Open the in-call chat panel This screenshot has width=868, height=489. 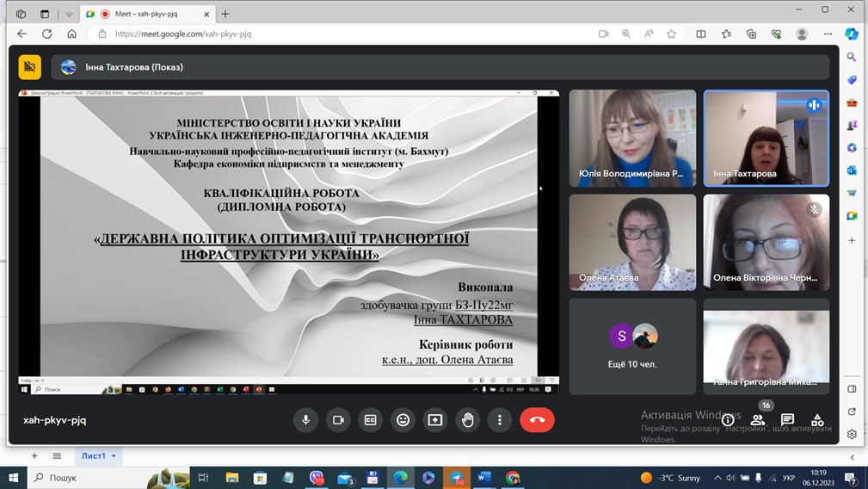787,420
